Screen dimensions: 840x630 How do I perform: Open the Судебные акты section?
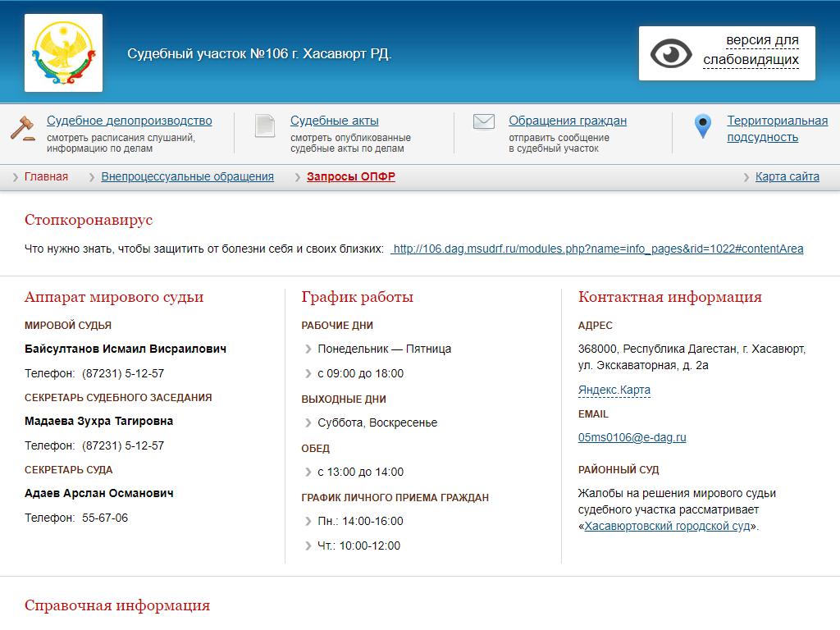tap(334, 121)
